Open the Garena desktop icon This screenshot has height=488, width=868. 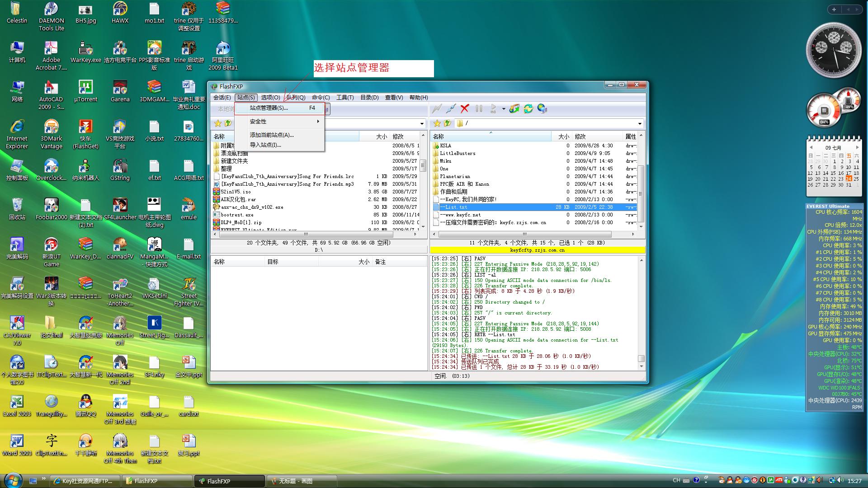click(120, 91)
